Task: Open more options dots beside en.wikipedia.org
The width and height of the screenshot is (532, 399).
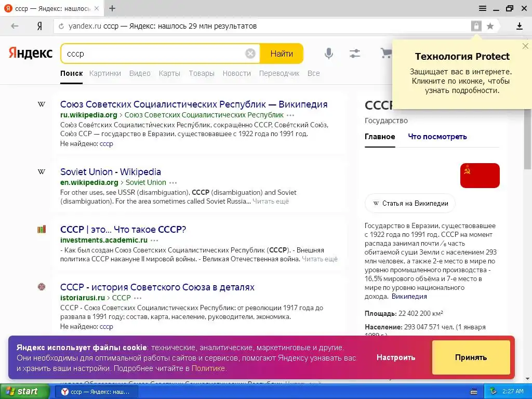Action: pyautogui.click(x=173, y=183)
